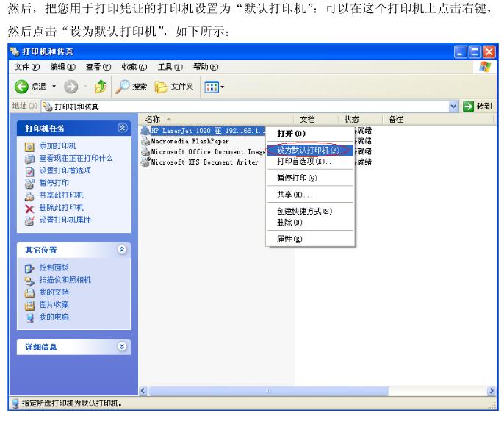The width and height of the screenshot is (504, 421).
Task: Click the 删除此打印机 link
Action: tap(61, 208)
